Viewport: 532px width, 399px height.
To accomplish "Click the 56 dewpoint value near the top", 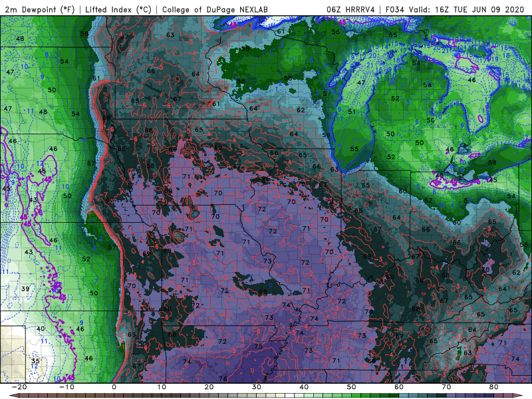I will pos(336,31).
